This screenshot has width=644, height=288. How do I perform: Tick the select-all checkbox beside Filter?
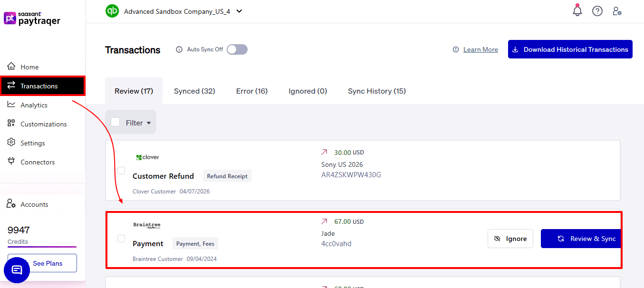[x=115, y=122]
